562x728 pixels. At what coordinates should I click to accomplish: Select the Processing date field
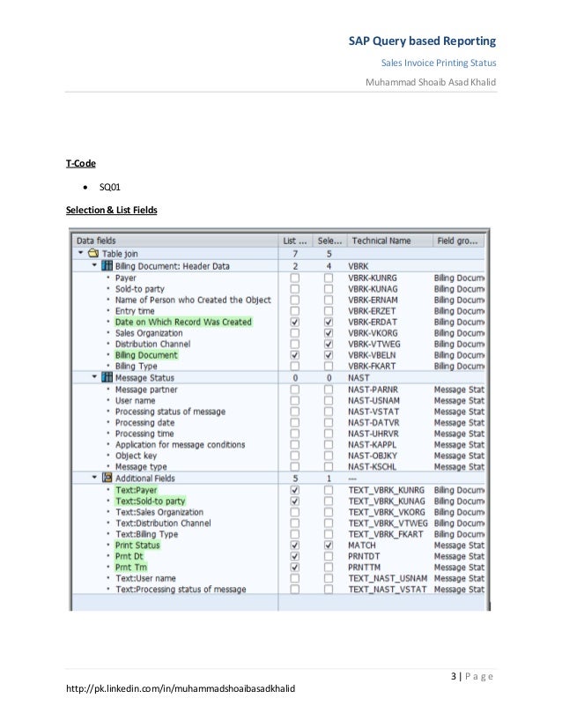(144, 422)
